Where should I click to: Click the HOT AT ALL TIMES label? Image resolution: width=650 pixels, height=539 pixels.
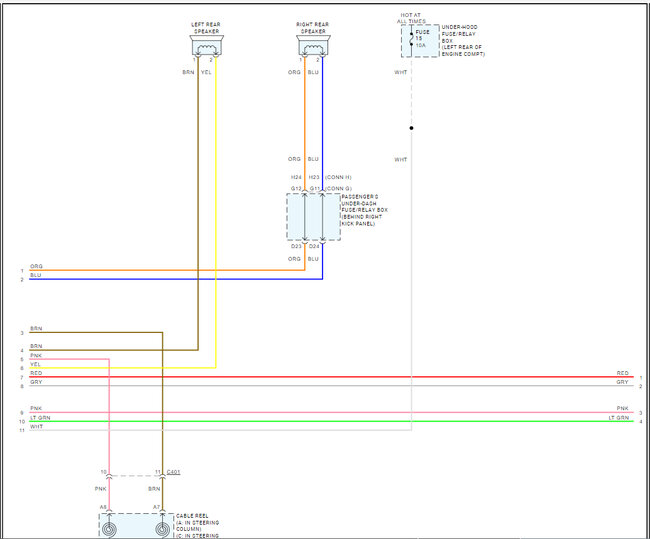pyautogui.click(x=411, y=18)
